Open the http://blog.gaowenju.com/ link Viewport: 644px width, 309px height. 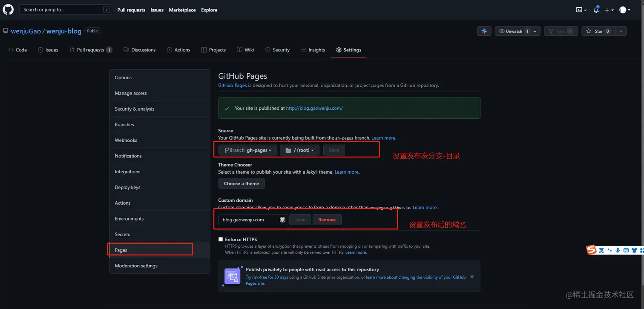(x=314, y=108)
